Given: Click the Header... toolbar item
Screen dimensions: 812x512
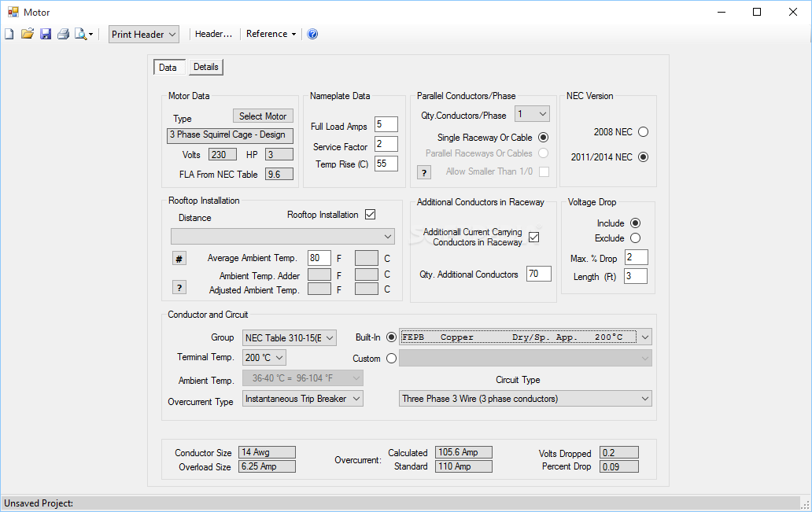Looking at the screenshot, I should (x=213, y=34).
